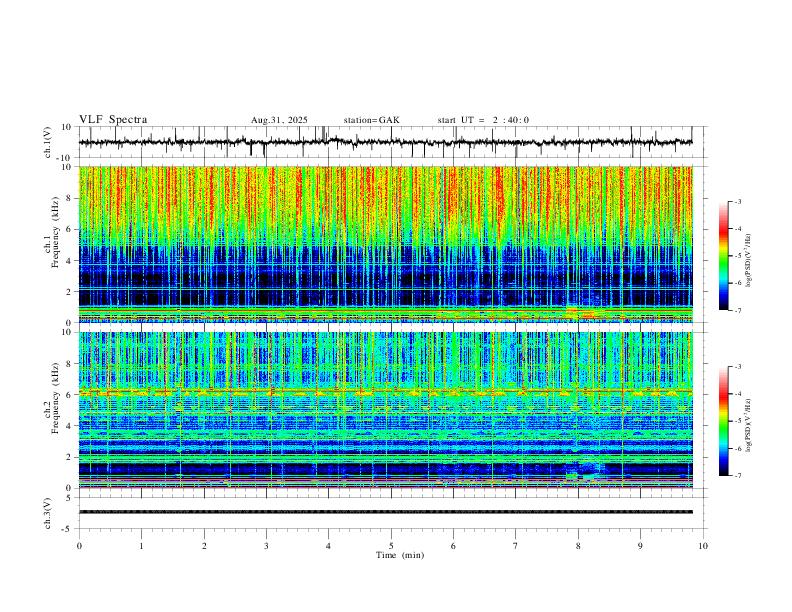The image size is (792, 612).
Task: Click the ch.1 spectrogram panel
Action: point(385,244)
